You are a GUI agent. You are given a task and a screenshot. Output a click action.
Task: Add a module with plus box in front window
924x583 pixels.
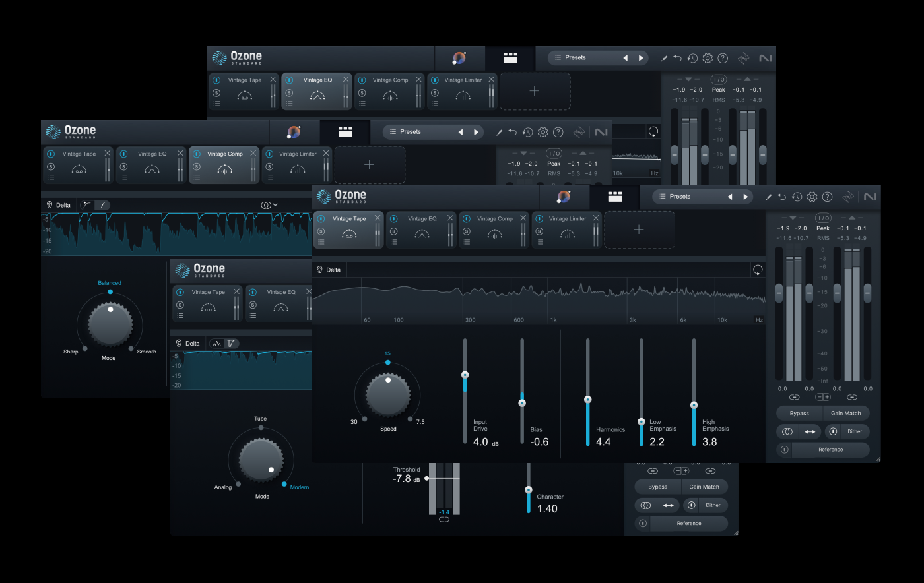click(x=639, y=230)
